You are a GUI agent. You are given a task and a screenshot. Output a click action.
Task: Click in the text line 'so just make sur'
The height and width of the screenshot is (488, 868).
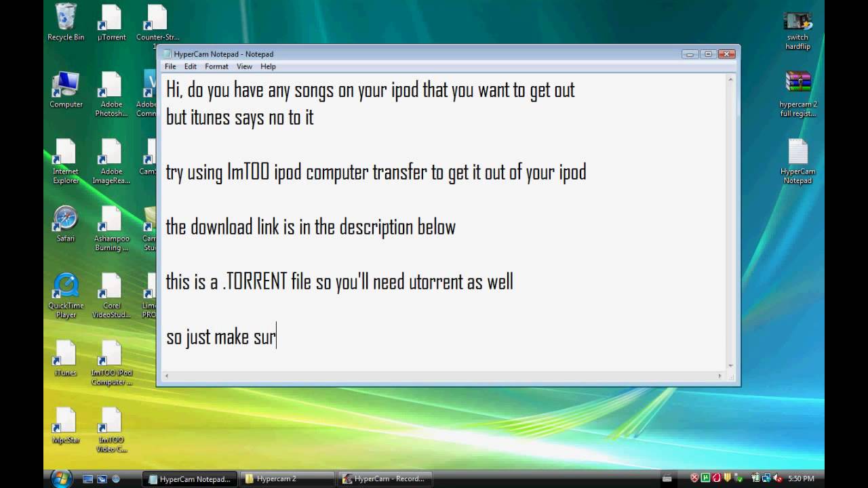(221, 337)
